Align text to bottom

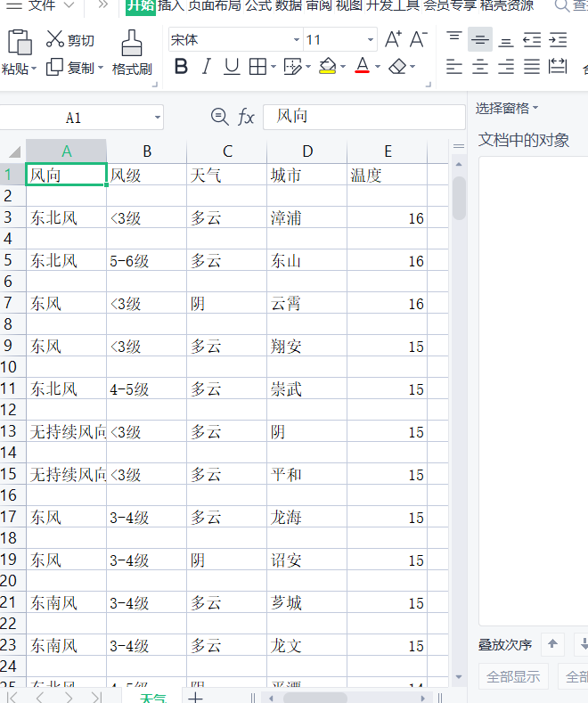(x=506, y=43)
